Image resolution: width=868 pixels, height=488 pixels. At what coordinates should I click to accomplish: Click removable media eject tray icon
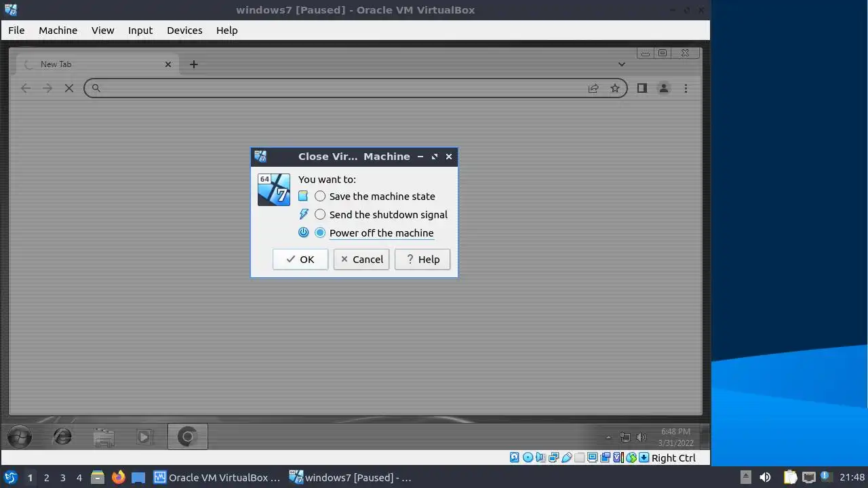pyautogui.click(x=745, y=477)
